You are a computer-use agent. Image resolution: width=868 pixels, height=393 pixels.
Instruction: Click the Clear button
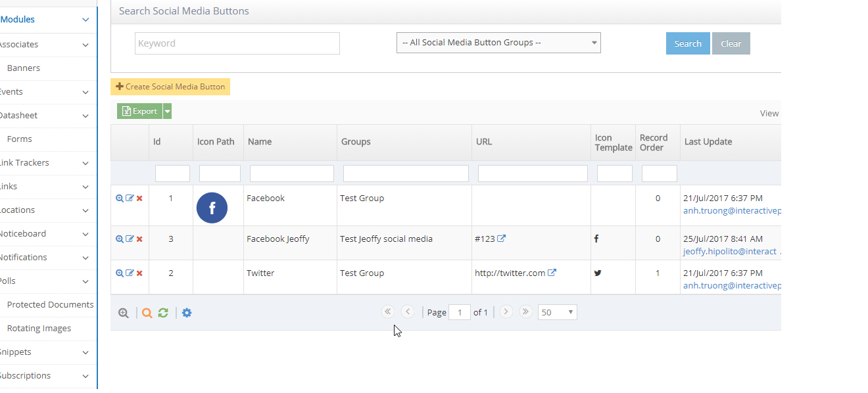(731, 43)
